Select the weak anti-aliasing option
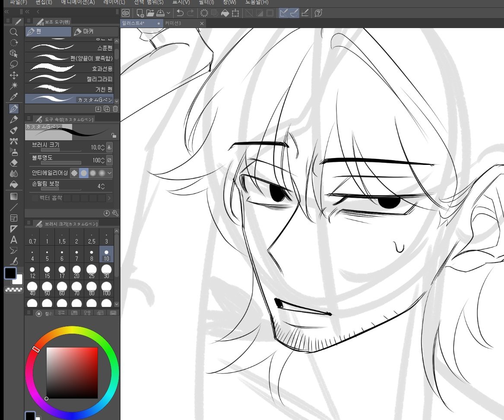Viewport: 504px width, 420px height. click(x=84, y=173)
